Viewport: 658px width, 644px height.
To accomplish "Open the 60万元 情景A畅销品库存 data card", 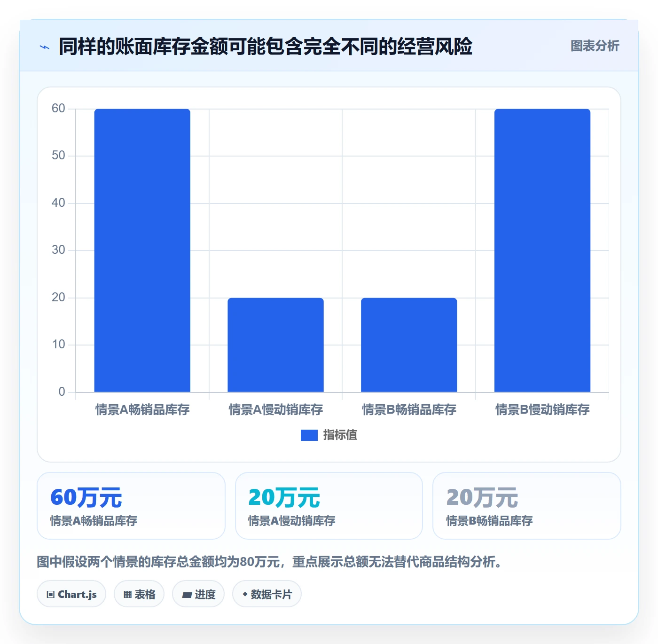I will [x=131, y=506].
